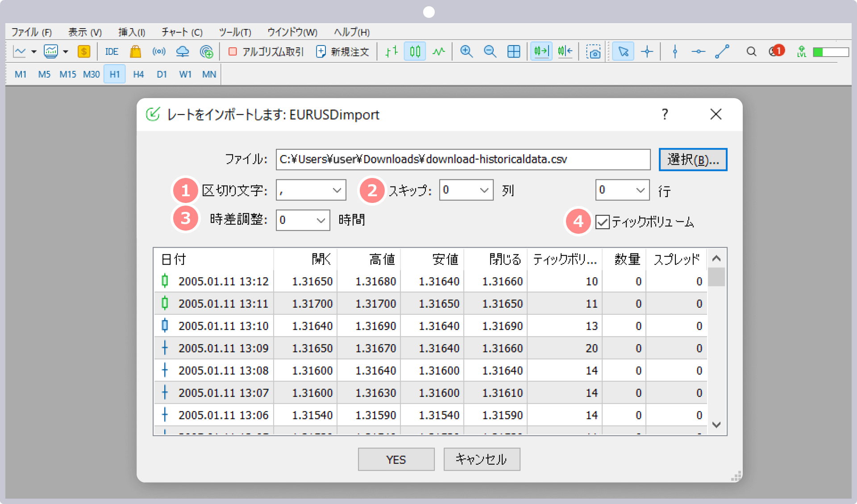Open notifications with red badge
857x504 pixels.
click(777, 51)
